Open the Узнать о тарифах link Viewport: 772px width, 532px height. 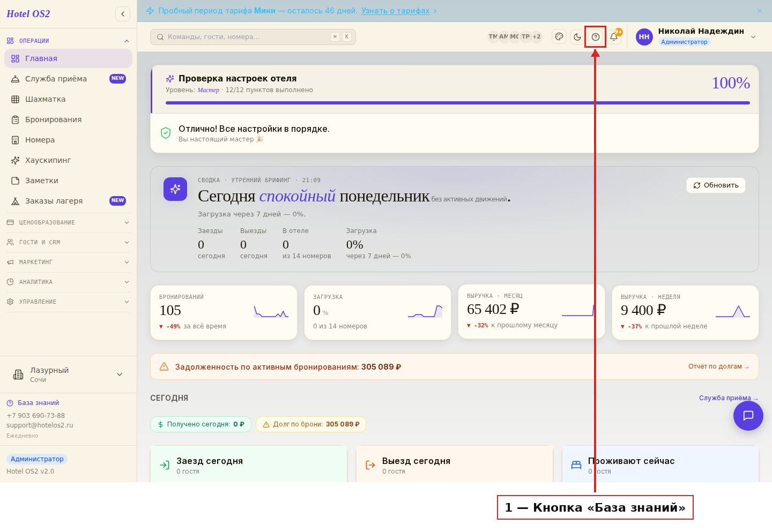pyautogui.click(x=395, y=11)
